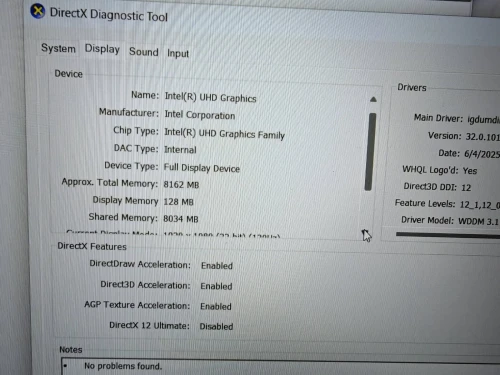Image resolution: width=500 pixels, height=375 pixels.
Task: Select the Direct3D DDI value '12'
Action: tap(466, 188)
